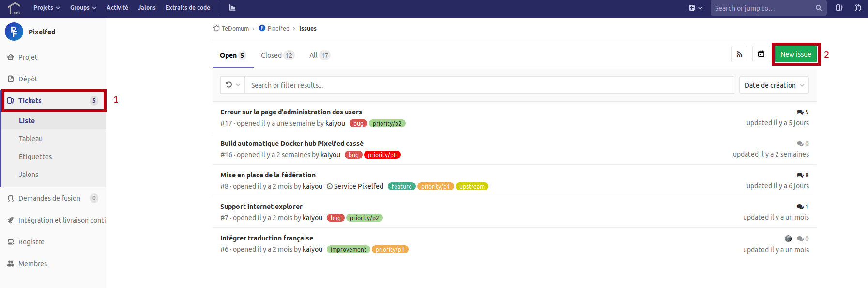Viewport: 868px width, 288px height.
Task: Expand the Groups menu in navbar
Action: [x=83, y=8]
